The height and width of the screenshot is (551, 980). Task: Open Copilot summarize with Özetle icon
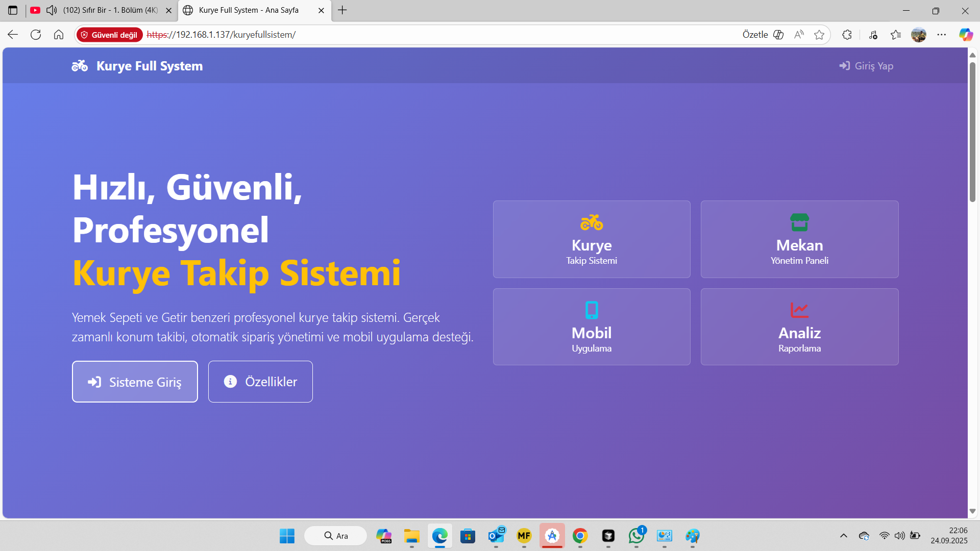coord(778,34)
